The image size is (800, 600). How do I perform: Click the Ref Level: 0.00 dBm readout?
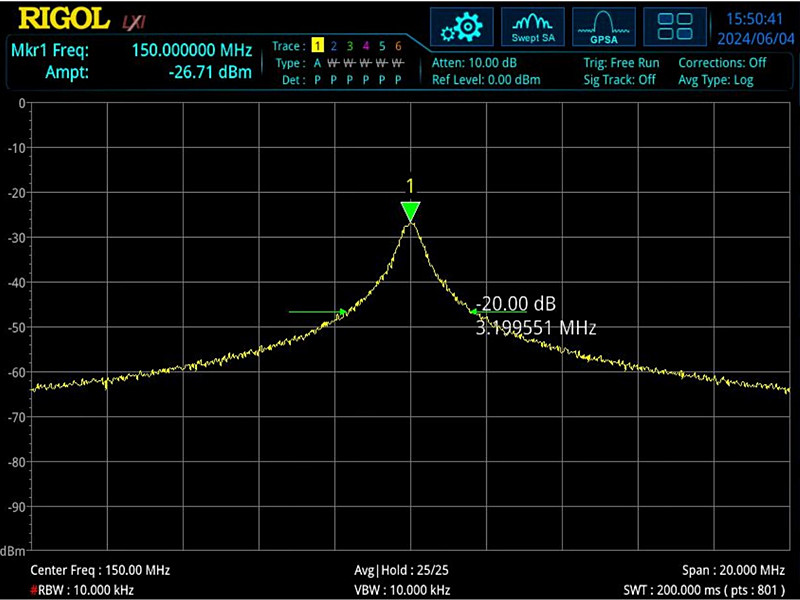[486, 80]
